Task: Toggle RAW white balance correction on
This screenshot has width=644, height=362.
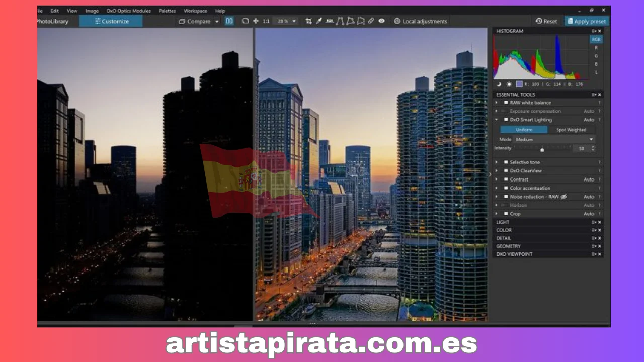Action: (506, 103)
